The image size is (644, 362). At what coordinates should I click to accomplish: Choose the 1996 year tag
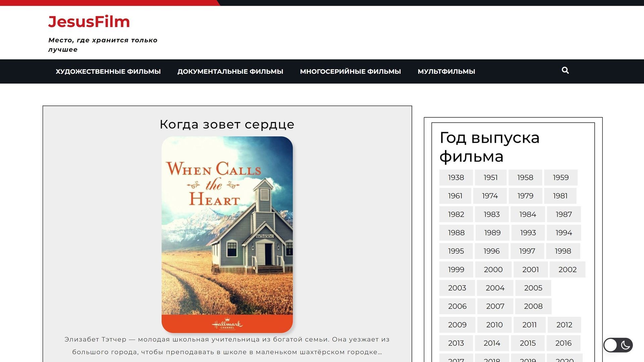[491, 251]
